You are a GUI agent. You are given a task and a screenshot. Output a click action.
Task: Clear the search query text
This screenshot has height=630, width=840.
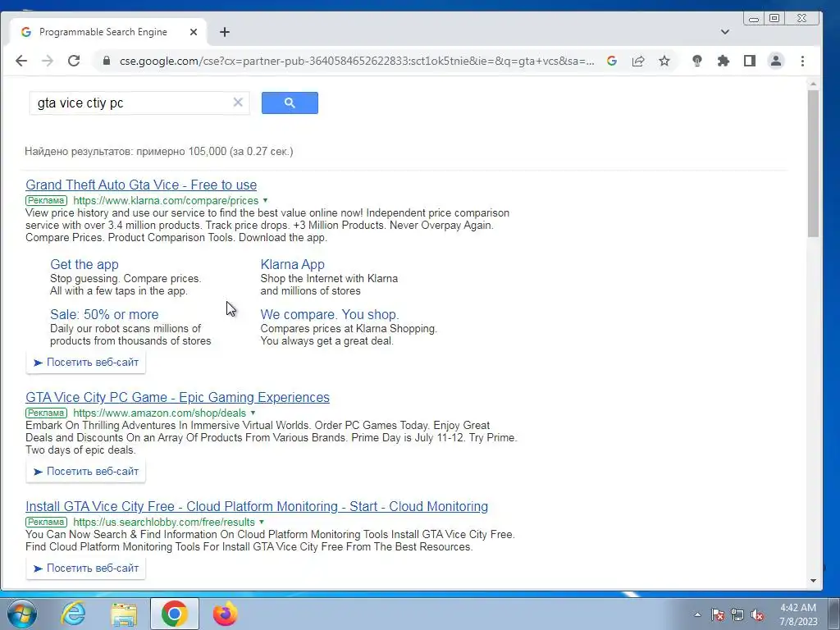click(x=238, y=103)
